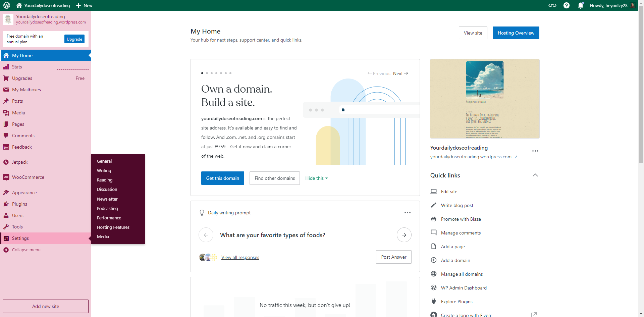Image resolution: width=644 pixels, height=317 pixels.
Task: Show next writing prompt arrow
Action: tap(404, 235)
